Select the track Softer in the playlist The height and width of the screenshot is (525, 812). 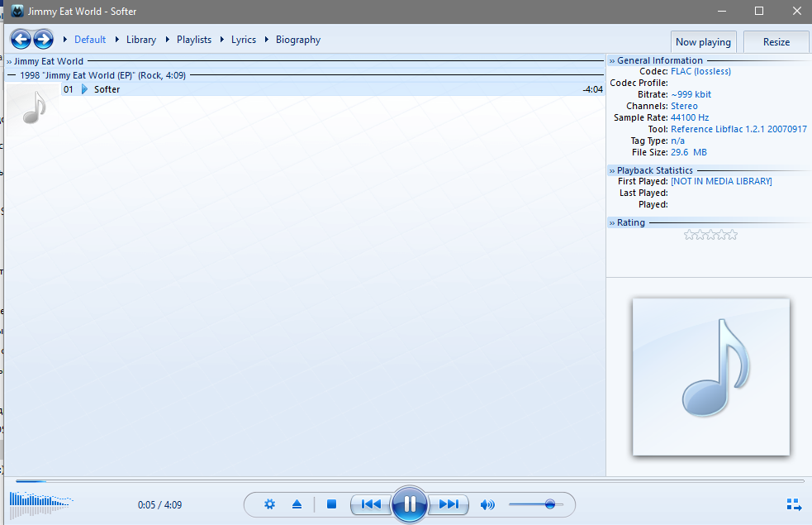pyautogui.click(x=332, y=89)
